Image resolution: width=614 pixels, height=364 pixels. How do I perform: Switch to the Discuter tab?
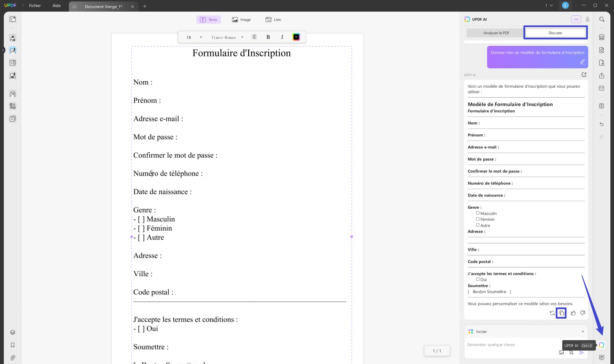[555, 33]
